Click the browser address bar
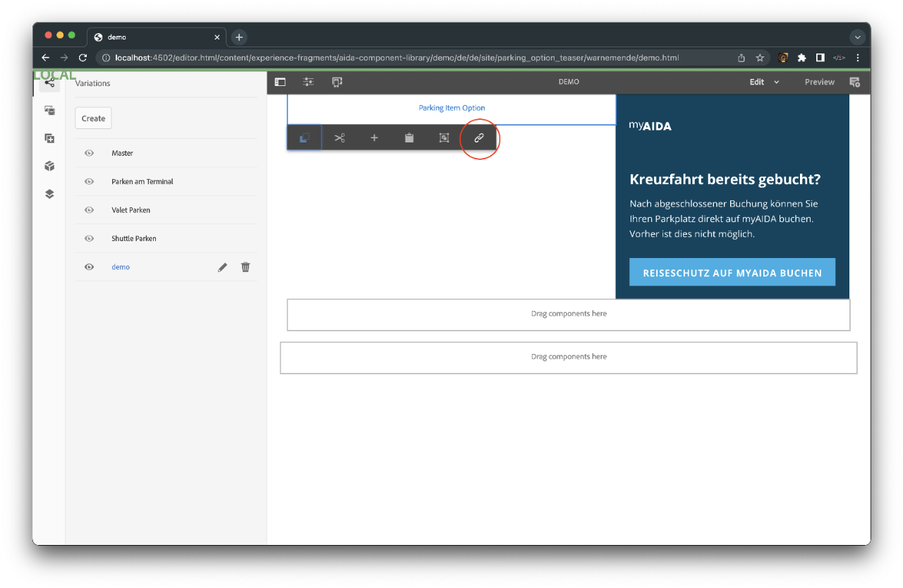The height and width of the screenshot is (588, 903). 395,58
